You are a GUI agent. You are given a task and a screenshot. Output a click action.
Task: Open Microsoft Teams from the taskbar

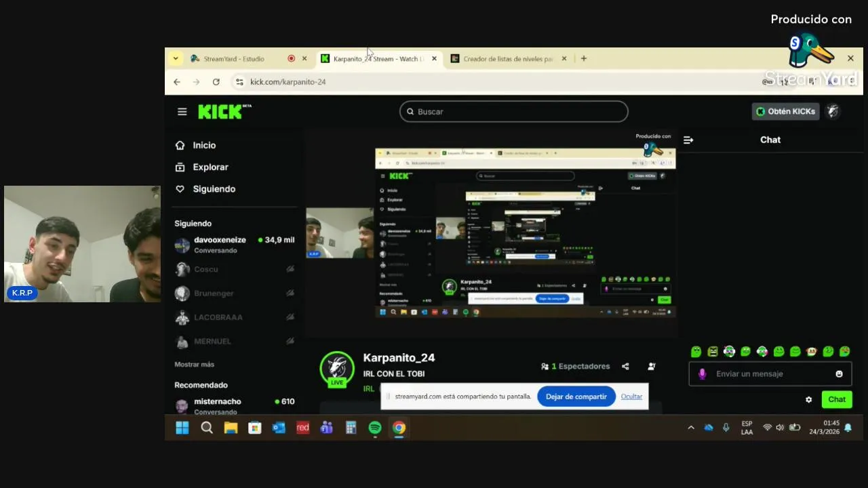(x=327, y=428)
